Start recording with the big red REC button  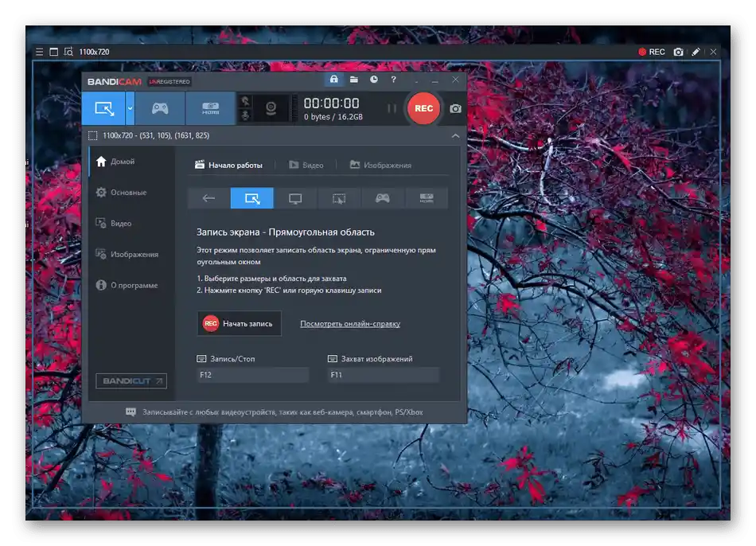423,108
